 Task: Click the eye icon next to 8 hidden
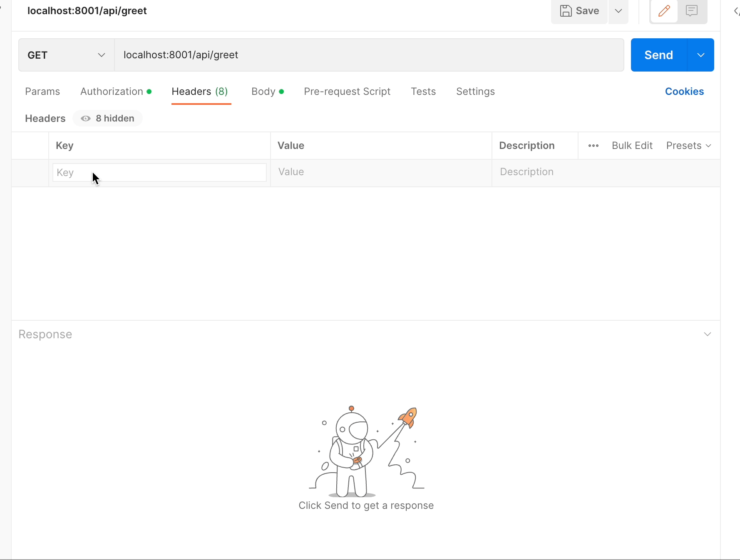85,118
